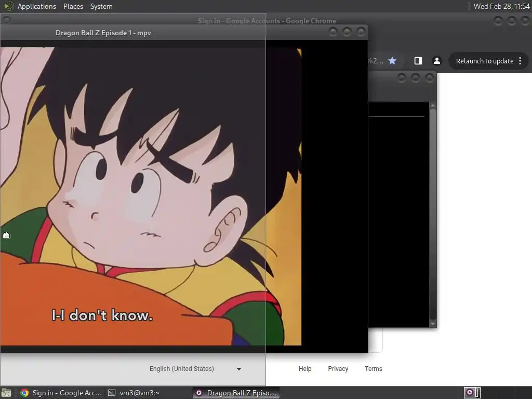Open Chrome's three-dot menu

coord(520,61)
